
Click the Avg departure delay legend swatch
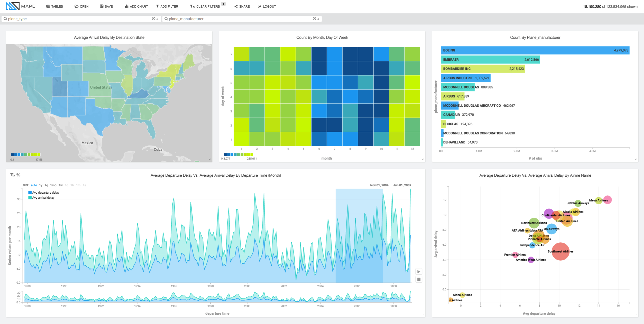30,193
